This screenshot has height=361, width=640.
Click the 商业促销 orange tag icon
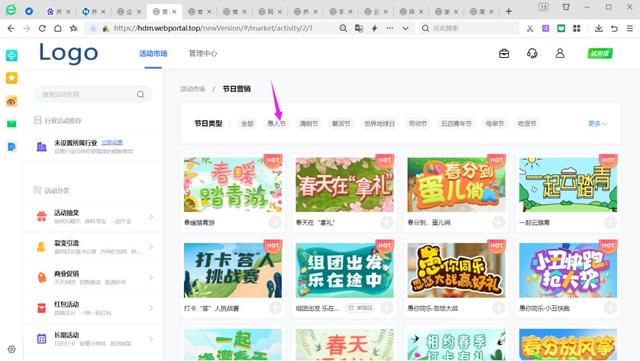click(x=42, y=277)
